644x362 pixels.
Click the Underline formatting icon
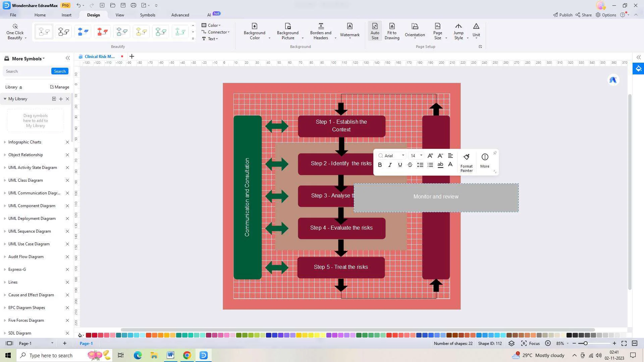pyautogui.click(x=400, y=165)
